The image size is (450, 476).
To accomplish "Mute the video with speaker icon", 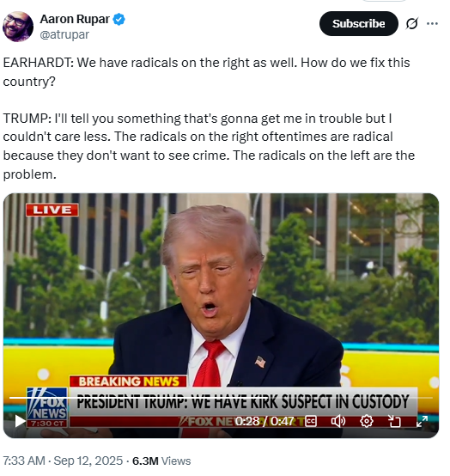I will click(x=338, y=421).
